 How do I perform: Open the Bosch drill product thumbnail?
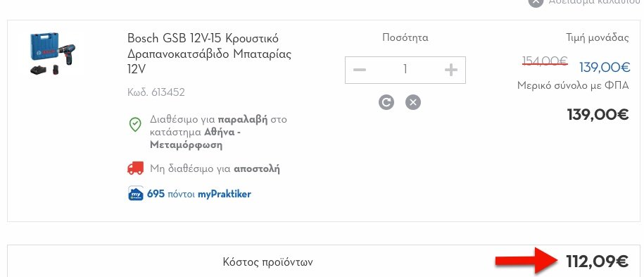click(x=52, y=54)
